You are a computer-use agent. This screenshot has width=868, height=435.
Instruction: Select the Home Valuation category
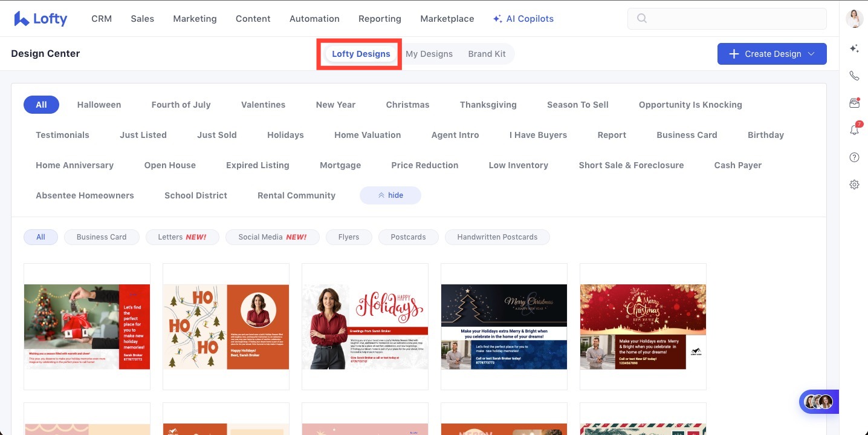pyautogui.click(x=368, y=135)
